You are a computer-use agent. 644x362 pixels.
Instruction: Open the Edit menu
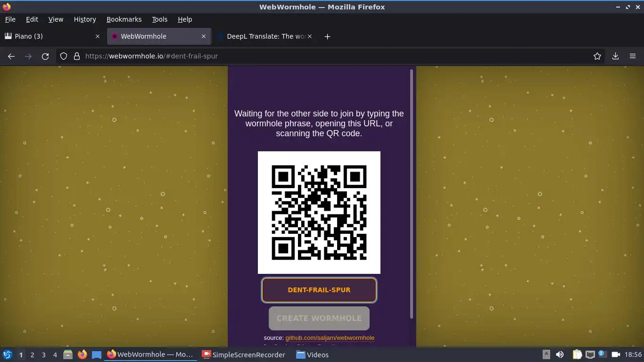coord(32,19)
